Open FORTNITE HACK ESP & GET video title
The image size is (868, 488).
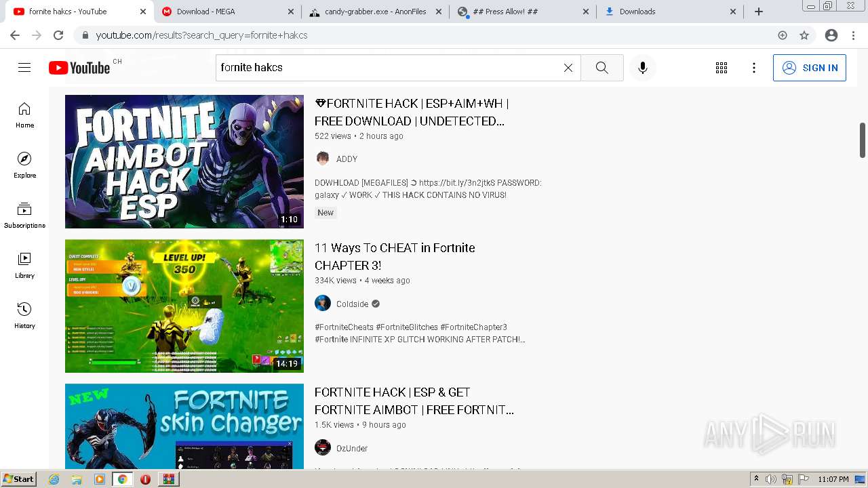414,401
